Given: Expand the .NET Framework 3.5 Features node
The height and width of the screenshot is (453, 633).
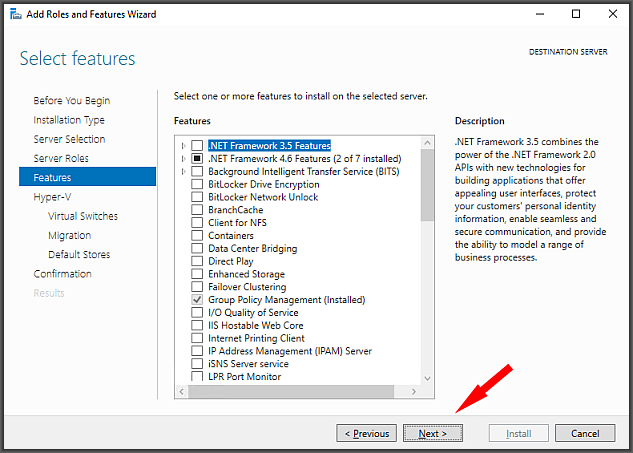Looking at the screenshot, I should (x=184, y=145).
